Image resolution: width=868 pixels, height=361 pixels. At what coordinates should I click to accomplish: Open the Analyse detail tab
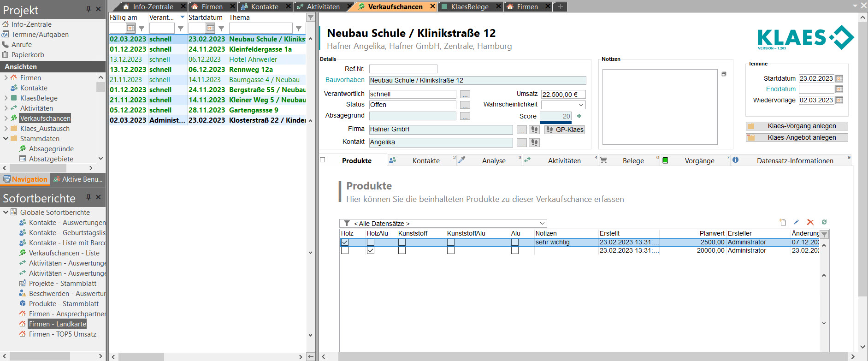pos(494,160)
